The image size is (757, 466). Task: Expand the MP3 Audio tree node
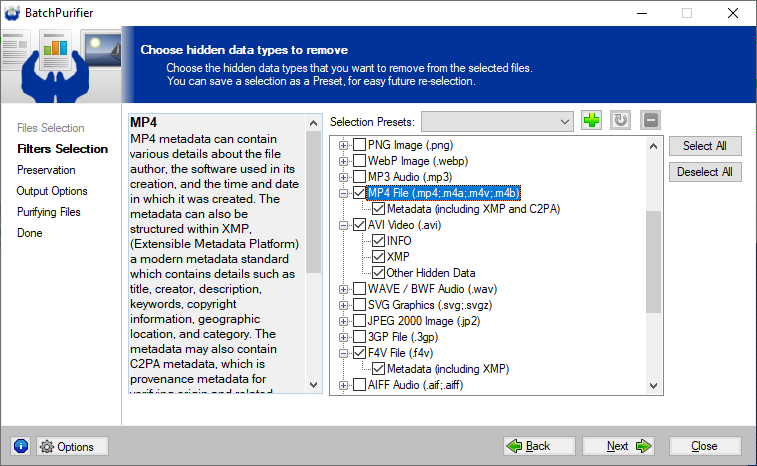(x=343, y=177)
